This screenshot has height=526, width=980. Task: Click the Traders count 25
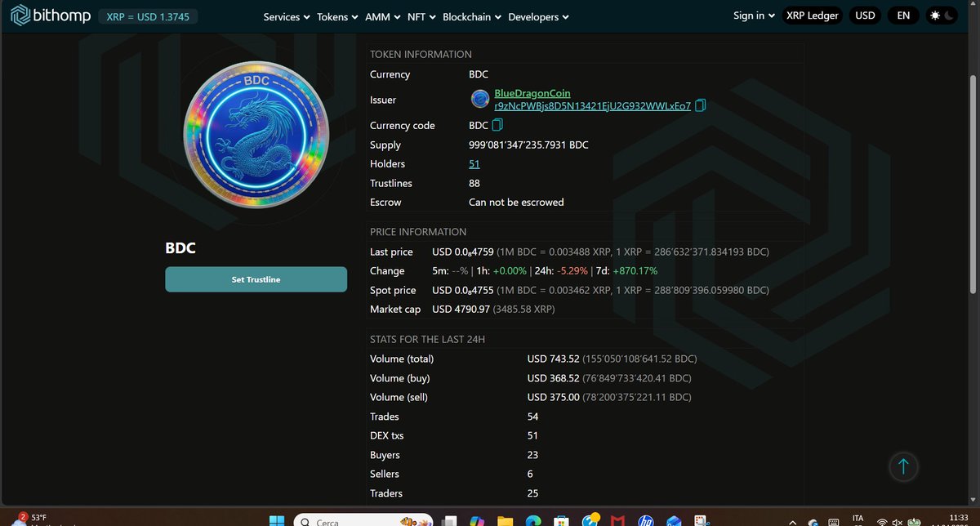(533, 493)
